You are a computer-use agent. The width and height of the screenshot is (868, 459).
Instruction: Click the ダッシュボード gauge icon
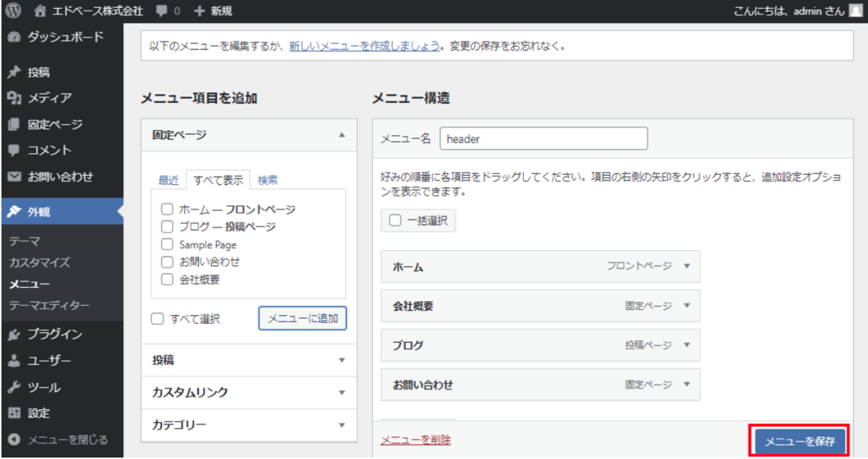coord(14,38)
